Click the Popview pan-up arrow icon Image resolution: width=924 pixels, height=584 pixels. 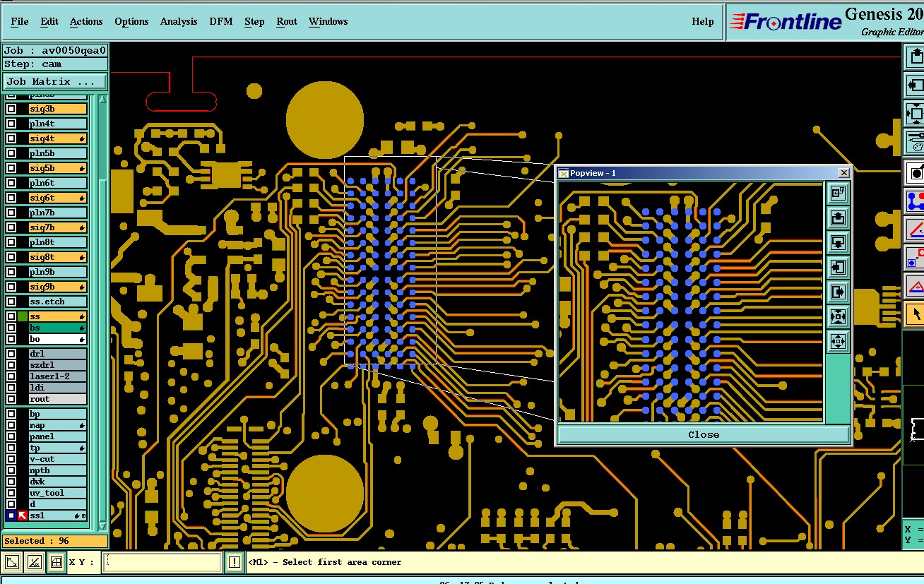[x=838, y=218]
